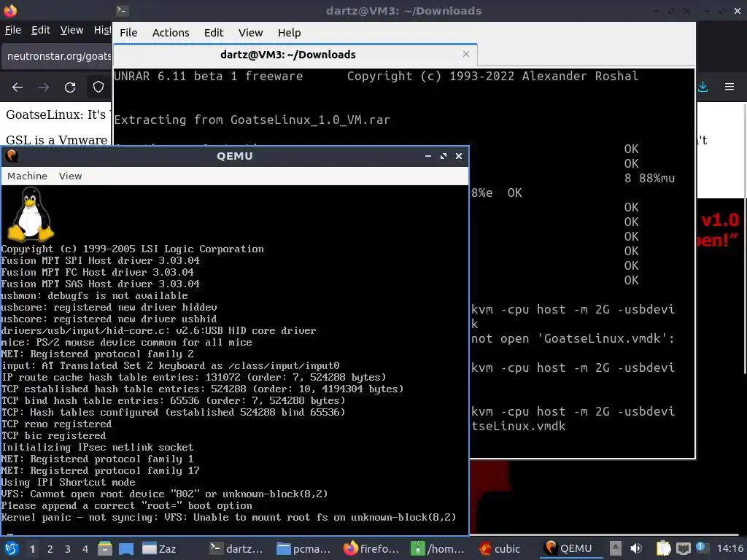Minimize the QEMU window
Screen dimensions: 747x560
tap(427, 156)
